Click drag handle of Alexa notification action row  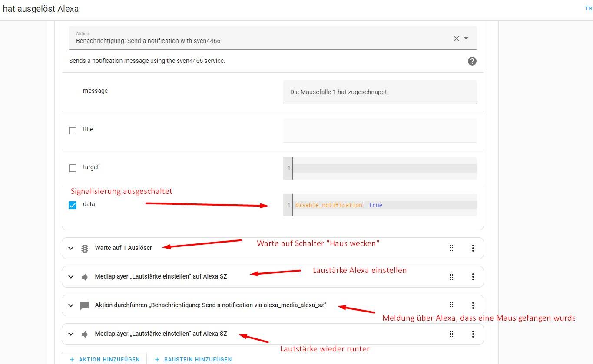point(452,305)
